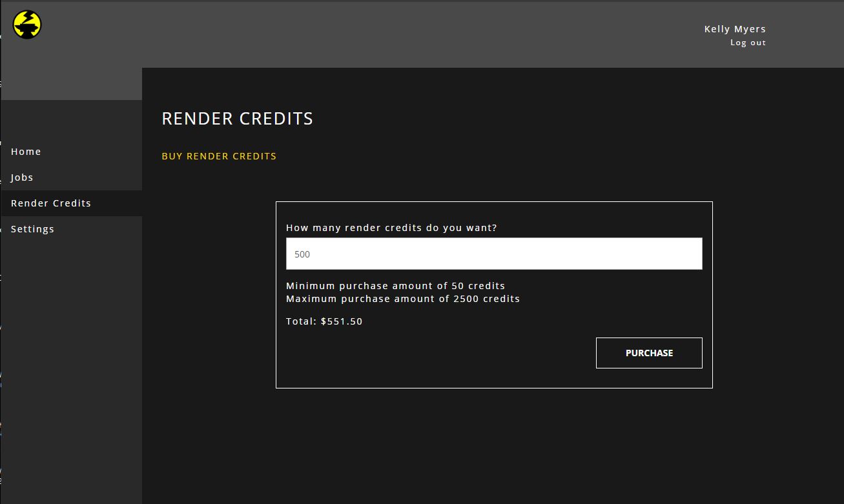
Task: Select Render Credits in the sidebar
Action: [x=51, y=203]
